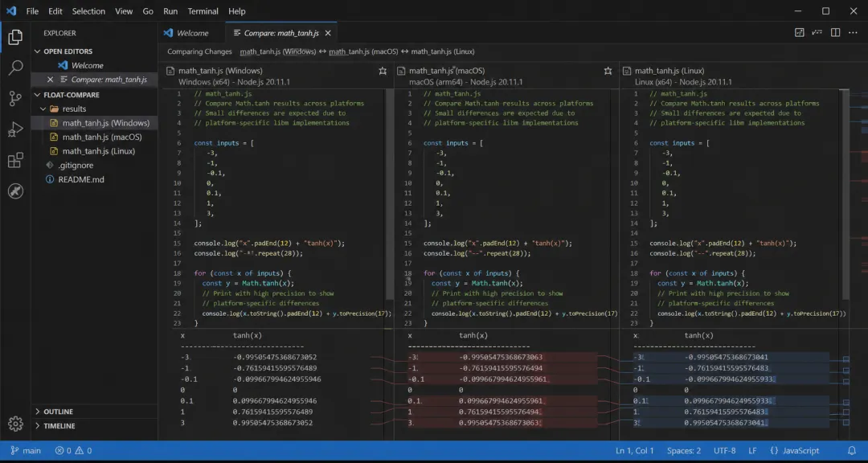Image resolution: width=868 pixels, height=463 pixels.
Task: Collapse the results folder
Action: click(43, 109)
